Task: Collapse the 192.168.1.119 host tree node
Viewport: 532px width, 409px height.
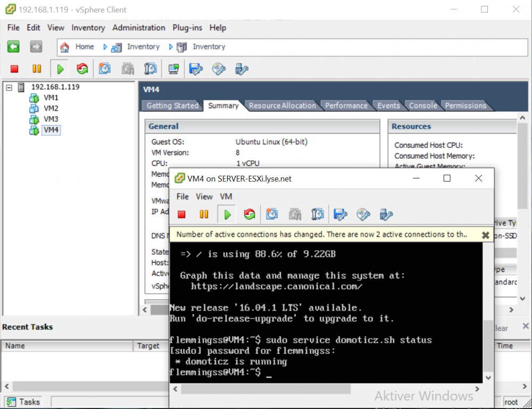Action: click(x=9, y=87)
